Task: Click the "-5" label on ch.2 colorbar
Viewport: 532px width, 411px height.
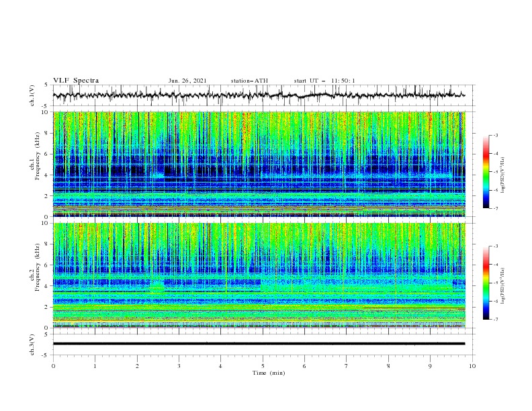Action: pyautogui.click(x=495, y=283)
